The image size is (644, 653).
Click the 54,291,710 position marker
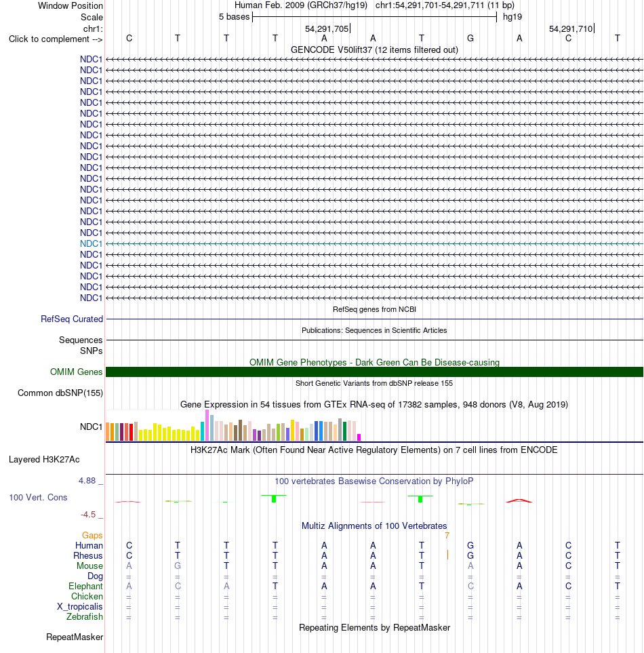[571, 28]
